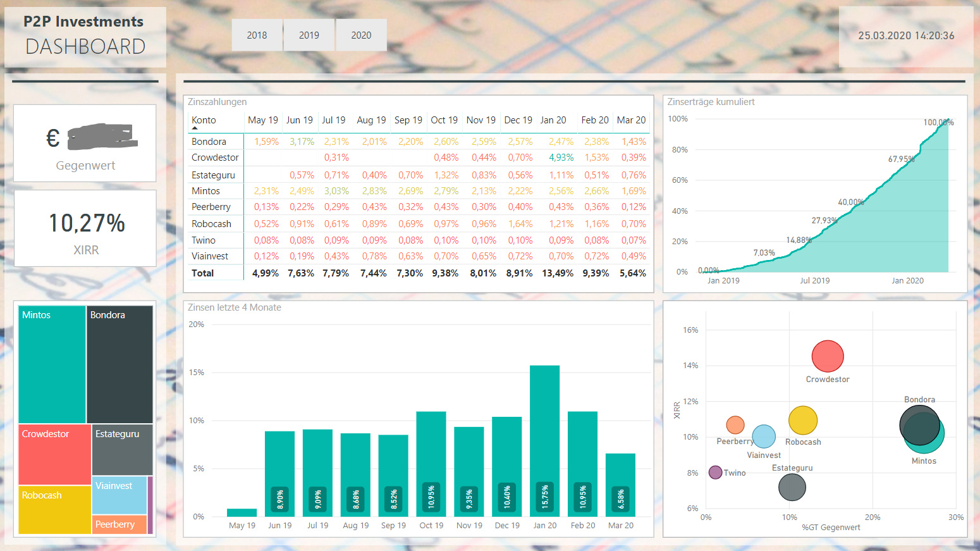
Task: Click the Mintos tile in the treemap
Action: coord(52,364)
